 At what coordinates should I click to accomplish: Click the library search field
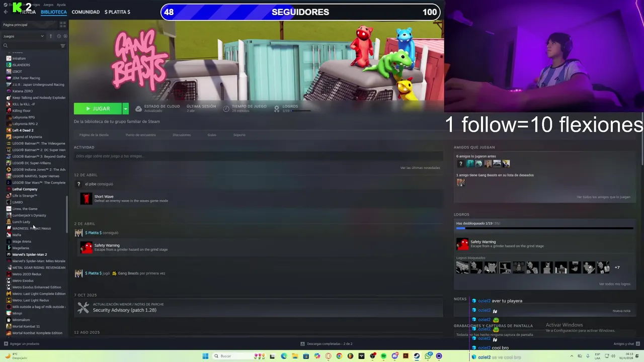[x=30, y=46]
